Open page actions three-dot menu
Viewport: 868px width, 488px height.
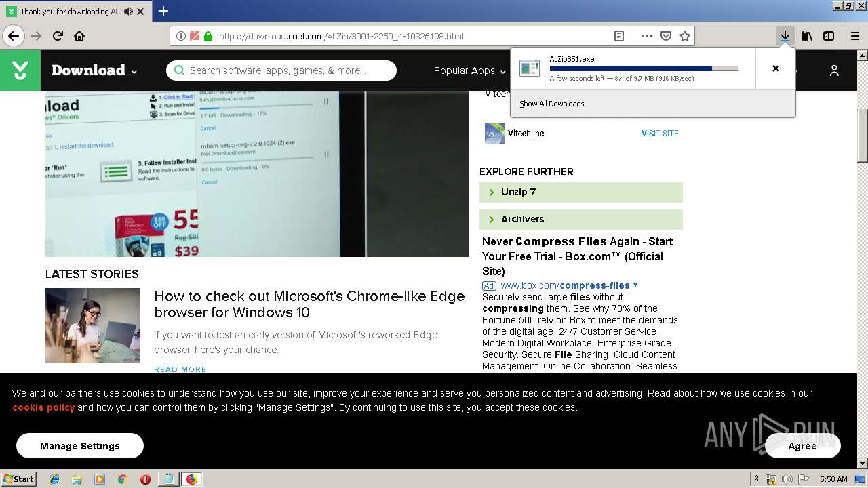tap(647, 36)
